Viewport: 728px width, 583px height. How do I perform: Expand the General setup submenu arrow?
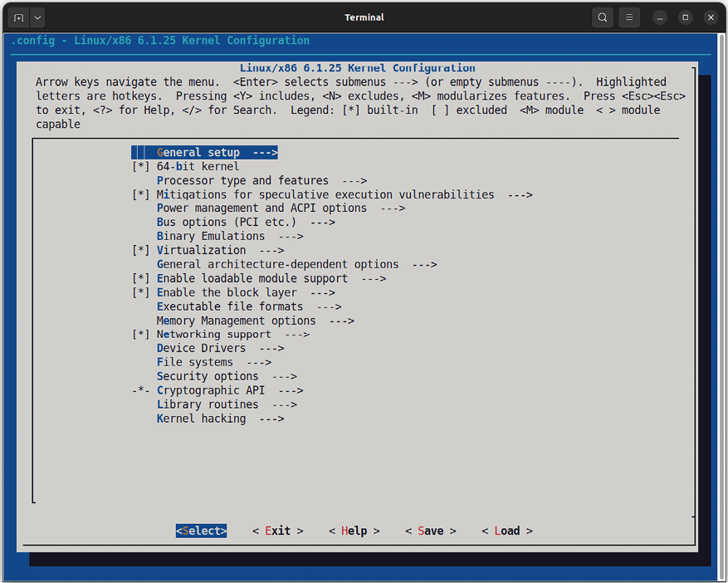tap(265, 152)
